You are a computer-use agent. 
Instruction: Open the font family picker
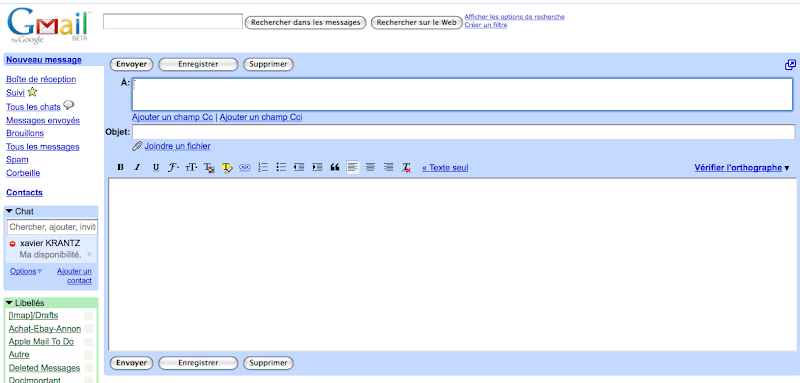click(x=173, y=167)
